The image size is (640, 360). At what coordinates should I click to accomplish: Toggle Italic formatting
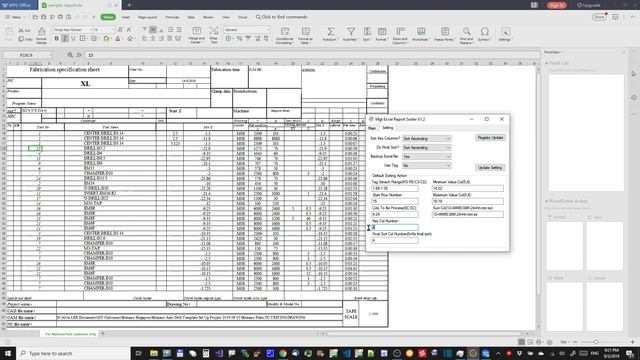[x=64, y=38]
